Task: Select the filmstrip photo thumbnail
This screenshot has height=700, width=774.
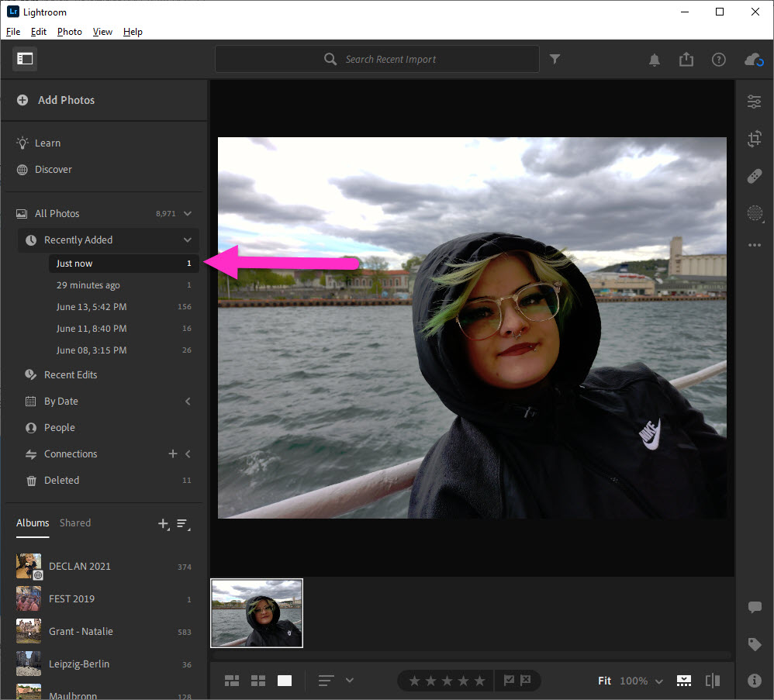Action: point(257,613)
